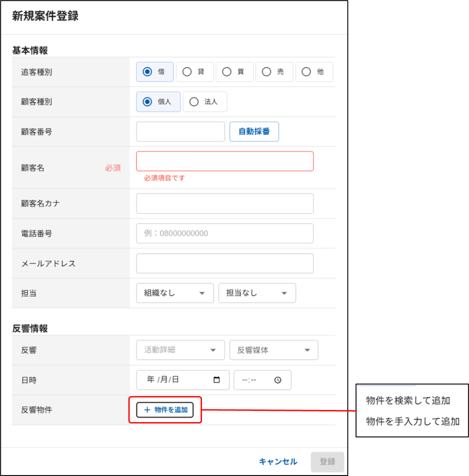Choose 個人 customer type
Viewport: 469px width, 476px height.
click(x=158, y=102)
